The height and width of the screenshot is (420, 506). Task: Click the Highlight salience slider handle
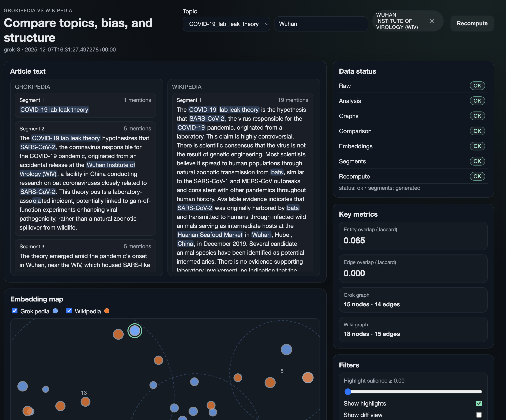[348, 391]
